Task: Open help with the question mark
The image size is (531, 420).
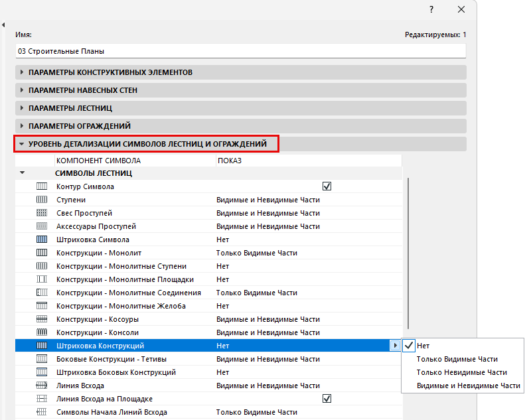Action: [431, 9]
